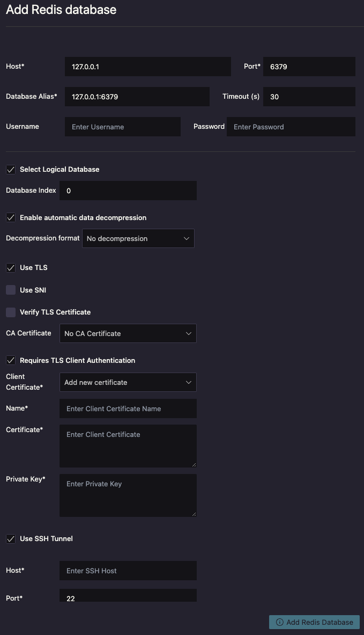
Task: Disable automatic data decompression checkbox
Action: click(11, 218)
